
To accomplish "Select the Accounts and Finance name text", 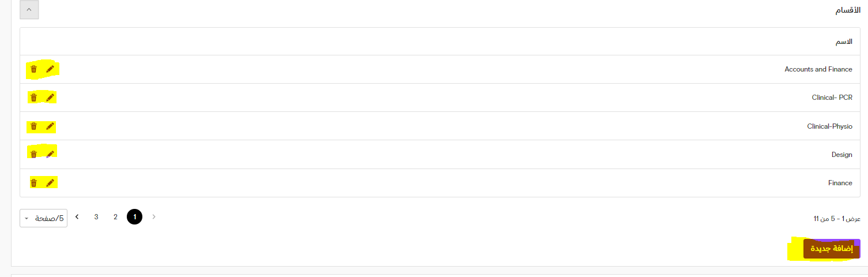I will pyautogui.click(x=818, y=69).
